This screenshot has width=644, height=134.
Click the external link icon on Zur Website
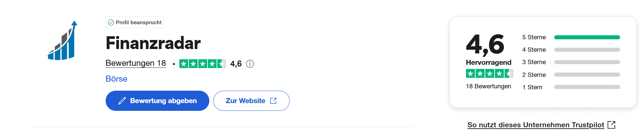tap(273, 101)
